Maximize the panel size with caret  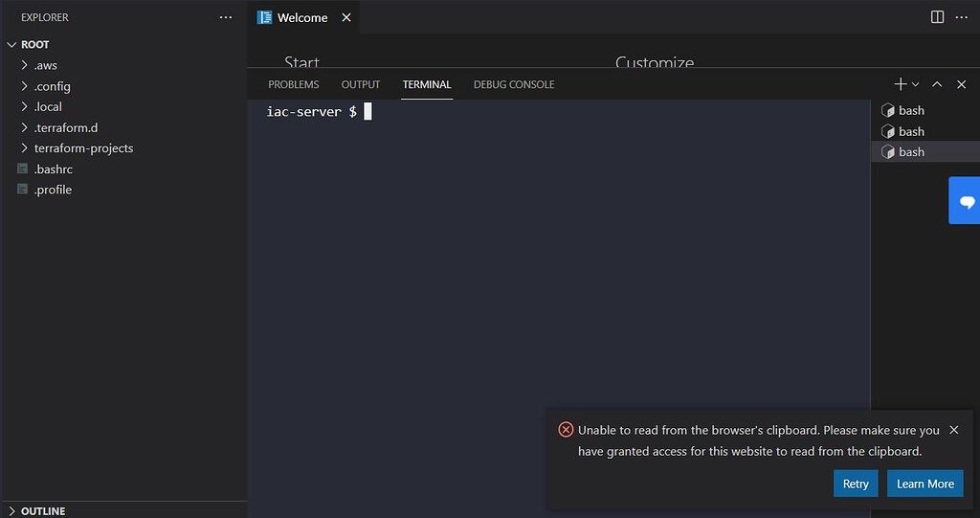(x=937, y=84)
